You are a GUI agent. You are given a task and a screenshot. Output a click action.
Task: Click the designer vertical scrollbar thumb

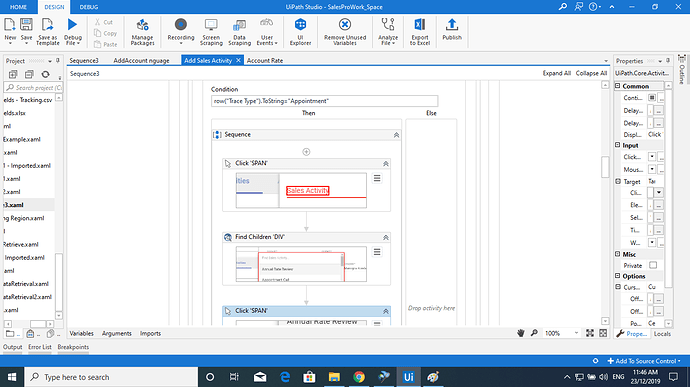tap(605, 167)
